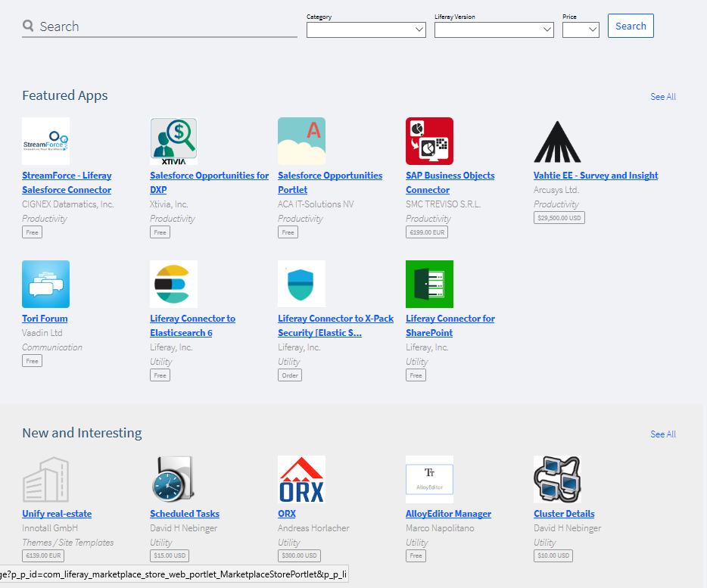Viewport: 707px width, 588px height.
Task: Expand the Liferay Version dropdown
Action: tap(494, 30)
